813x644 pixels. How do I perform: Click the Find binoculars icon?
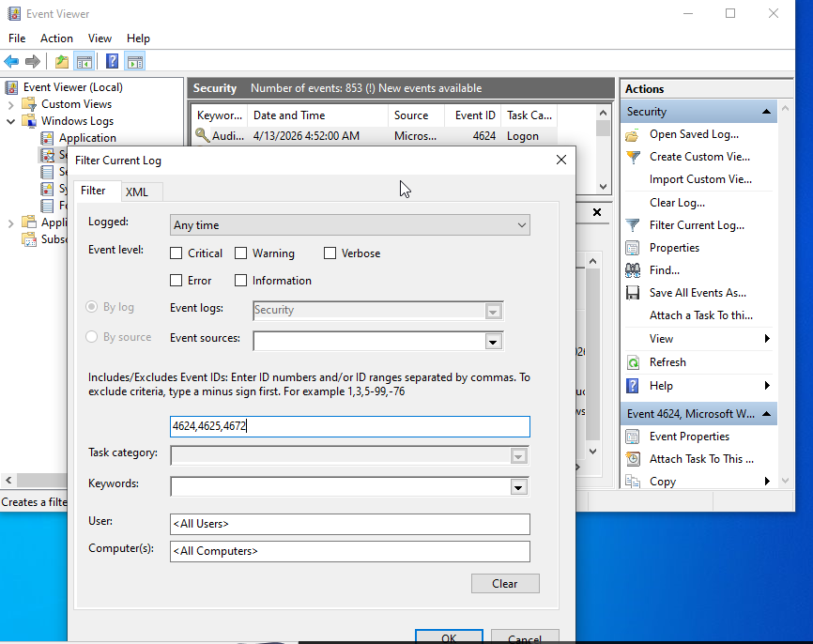click(632, 270)
